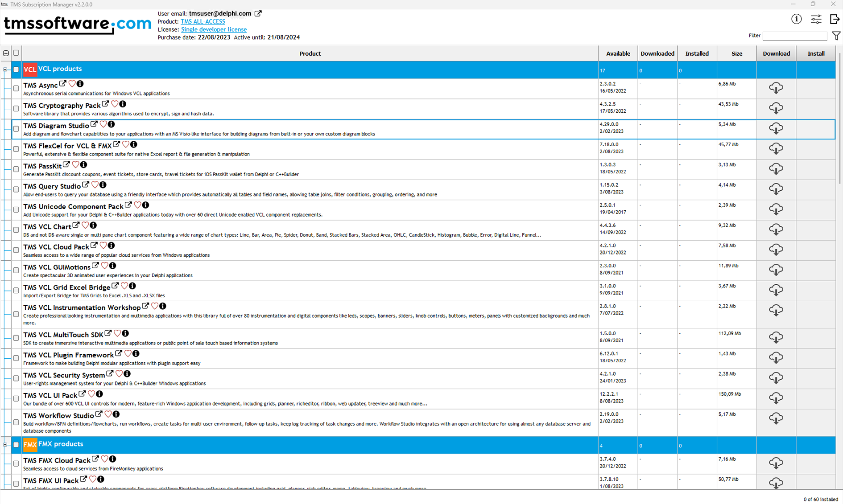Screen dimensions: 843x504
Task: Show info for TMS Workflow Studio
Action: tap(116, 414)
